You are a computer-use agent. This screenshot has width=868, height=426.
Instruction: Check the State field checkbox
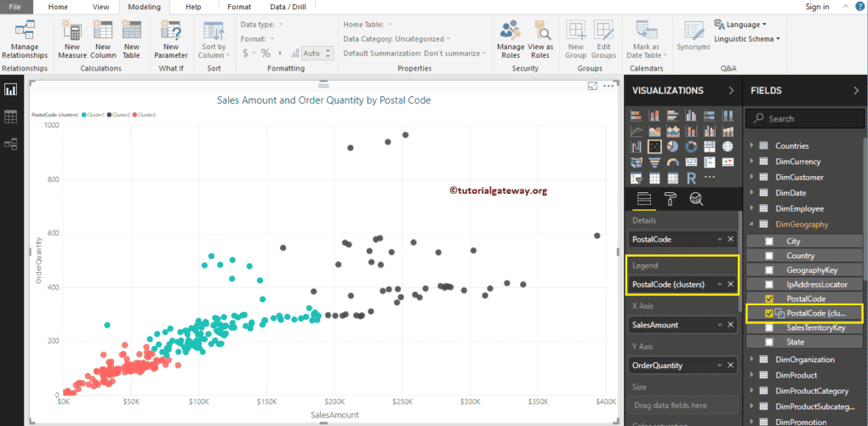coord(769,342)
